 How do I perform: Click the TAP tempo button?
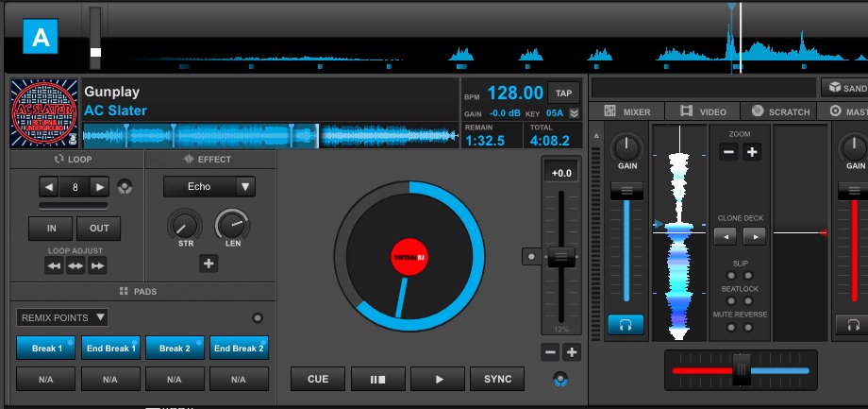tap(564, 94)
